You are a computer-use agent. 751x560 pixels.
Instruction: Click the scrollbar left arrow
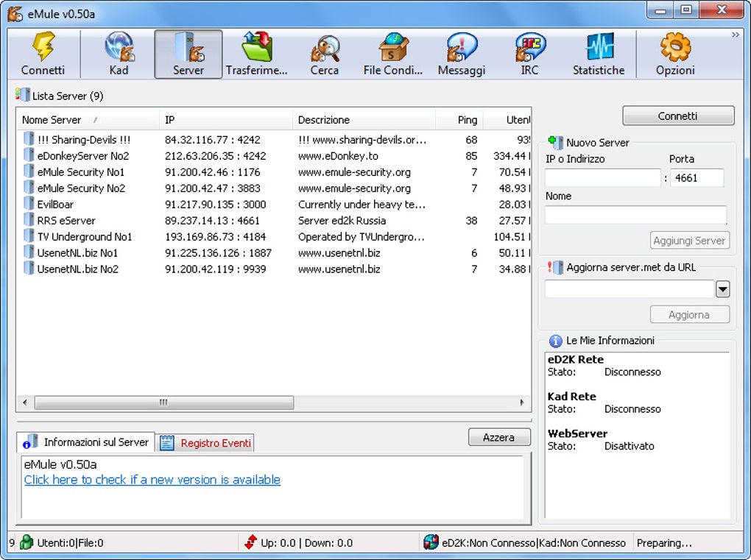point(25,403)
